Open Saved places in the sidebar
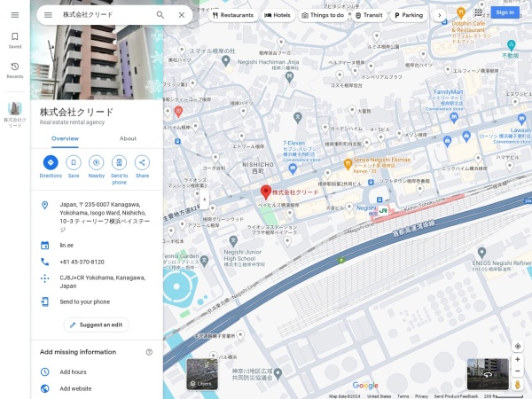532x399 pixels. [15, 41]
